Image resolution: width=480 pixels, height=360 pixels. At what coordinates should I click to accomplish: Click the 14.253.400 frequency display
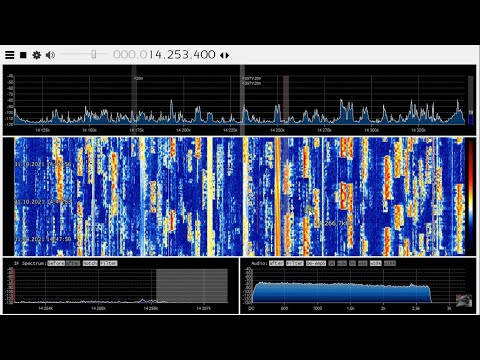point(164,55)
